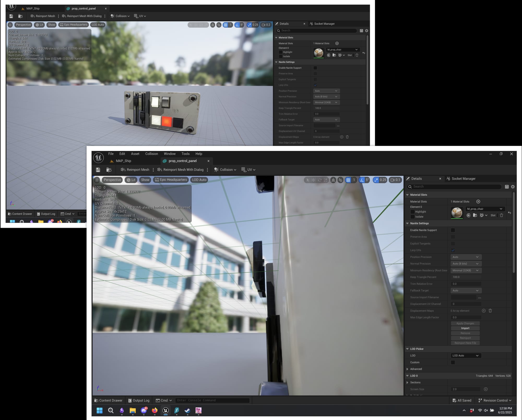Image resolution: width=522 pixels, height=420 pixels.
Task: Open the Revision Control dropdown
Action: (495, 400)
